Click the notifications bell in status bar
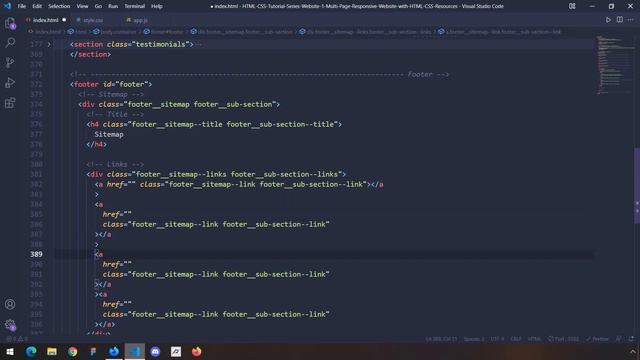Image resolution: width=640 pixels, height=360 pixels. click(631, 339)
